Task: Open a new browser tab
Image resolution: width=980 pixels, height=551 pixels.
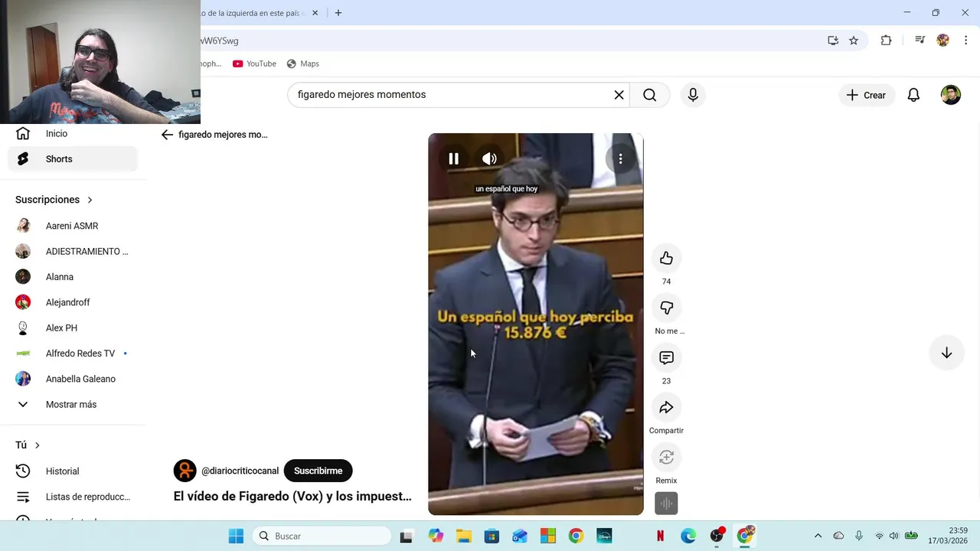Action: point(338,13)
